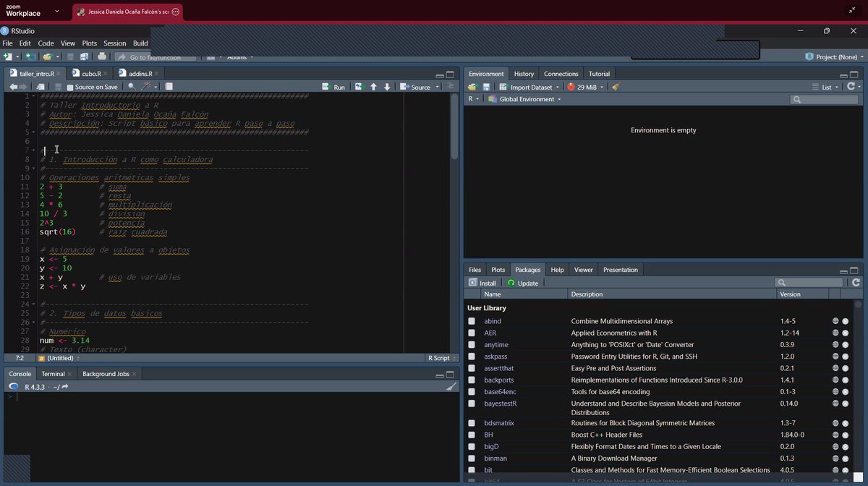Open the Global Environment dropdown
868x486 pixels.
(524, 99)
